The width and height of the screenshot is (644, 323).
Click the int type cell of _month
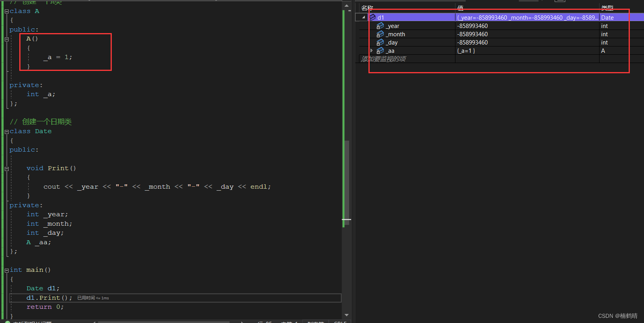pyautogui.click(x=604, y=34)
